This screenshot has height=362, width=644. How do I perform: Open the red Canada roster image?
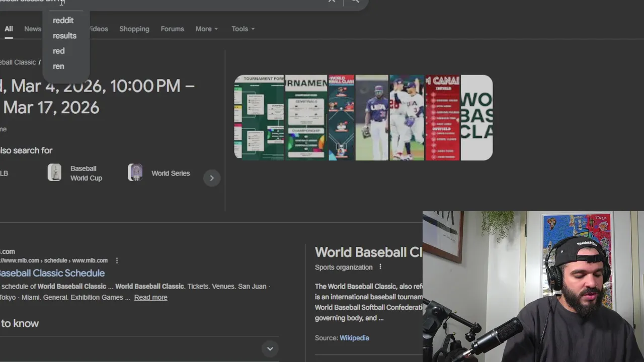443,118
